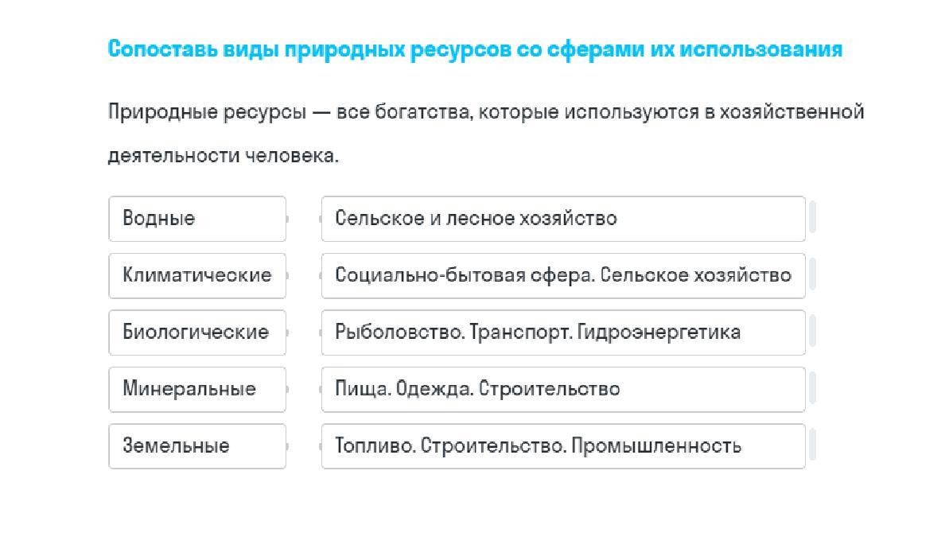
Task: Select answer "Топливо. Строительство. Промышленность"
Action: pos(562,446)
